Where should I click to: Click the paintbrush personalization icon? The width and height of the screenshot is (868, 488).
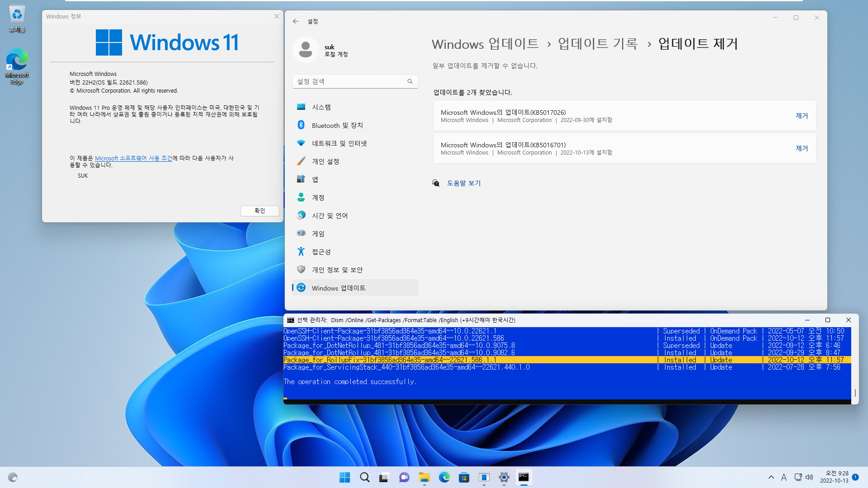301,161
